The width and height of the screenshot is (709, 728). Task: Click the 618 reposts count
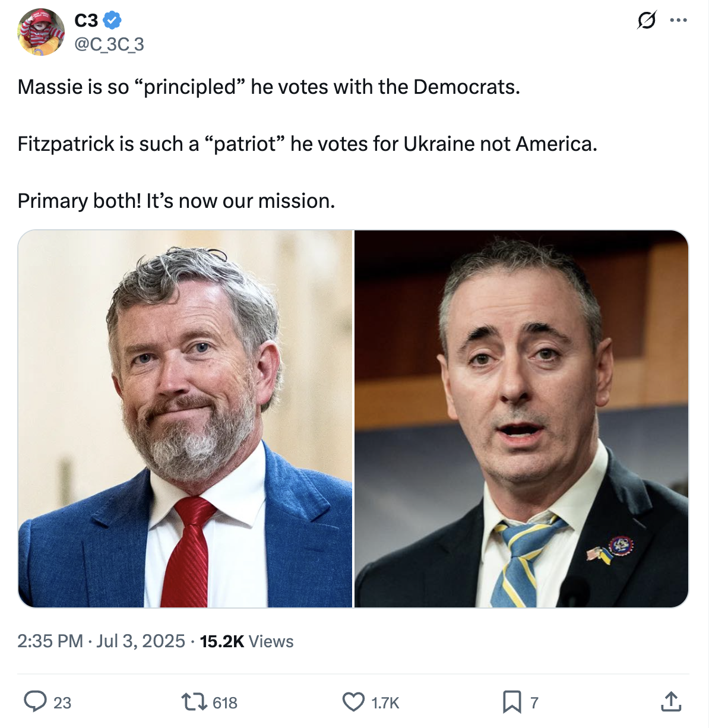(x=225, y=703)
